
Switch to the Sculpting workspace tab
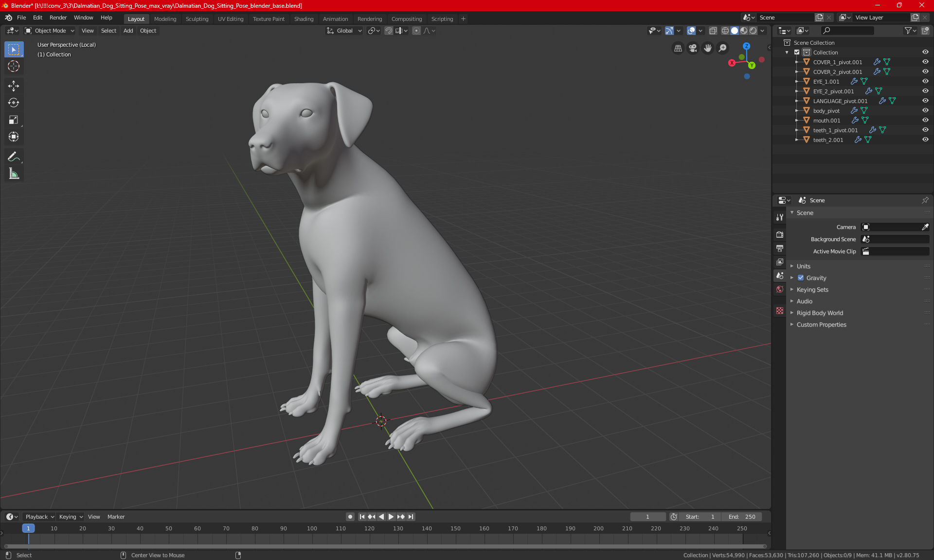[x=197, y=19]
